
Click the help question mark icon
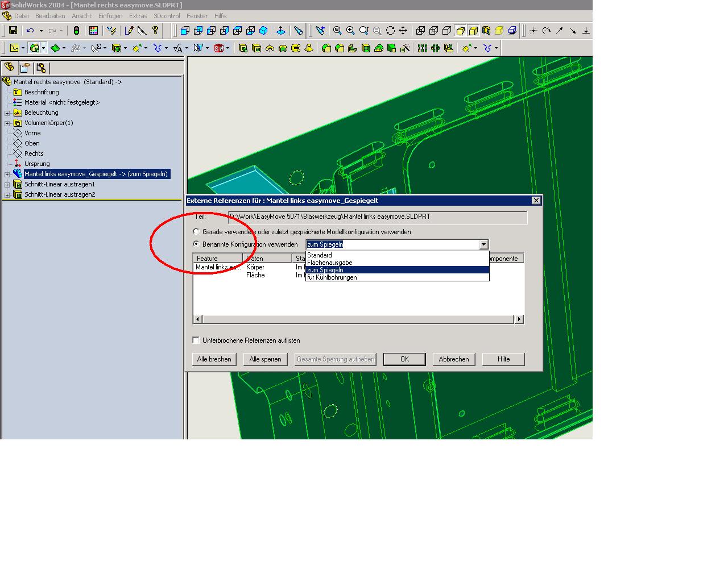[155, 31]
